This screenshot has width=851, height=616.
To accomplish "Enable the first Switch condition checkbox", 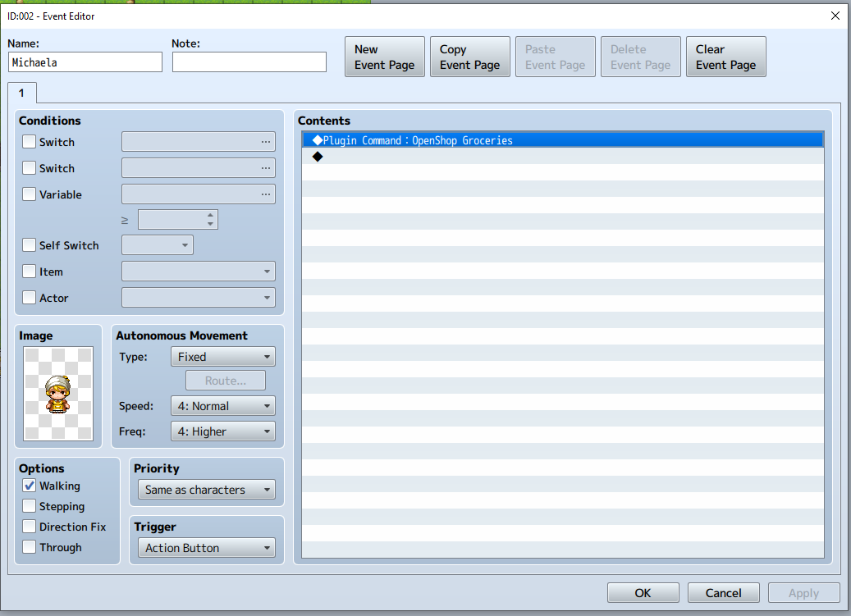I will [x=30, y=142].
